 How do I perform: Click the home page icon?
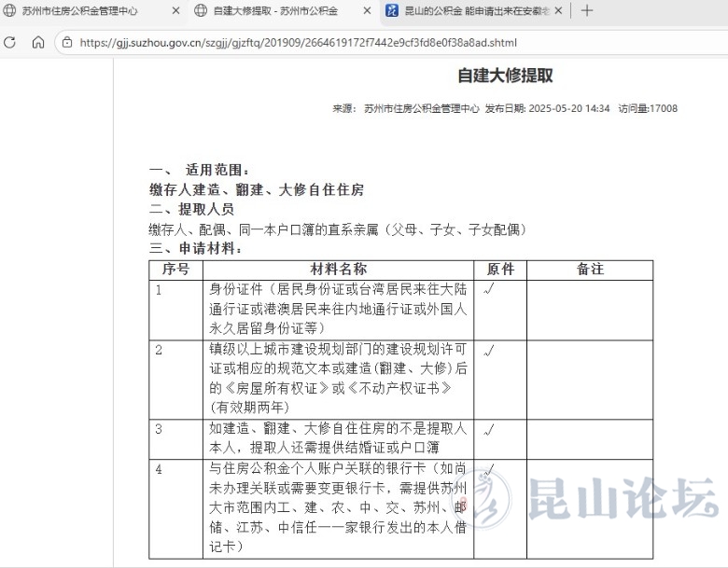coord(38,43)
